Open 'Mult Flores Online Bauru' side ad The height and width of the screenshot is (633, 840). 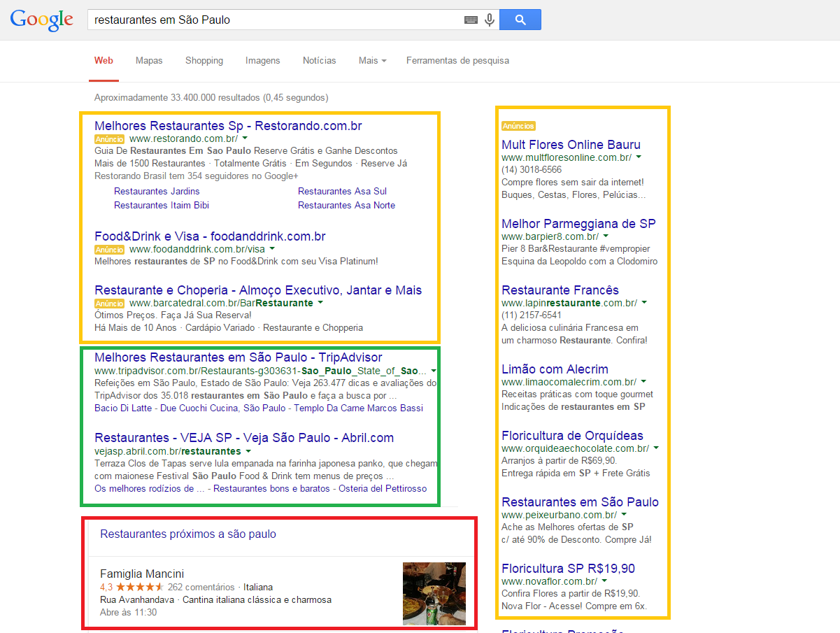click(571, 145)
